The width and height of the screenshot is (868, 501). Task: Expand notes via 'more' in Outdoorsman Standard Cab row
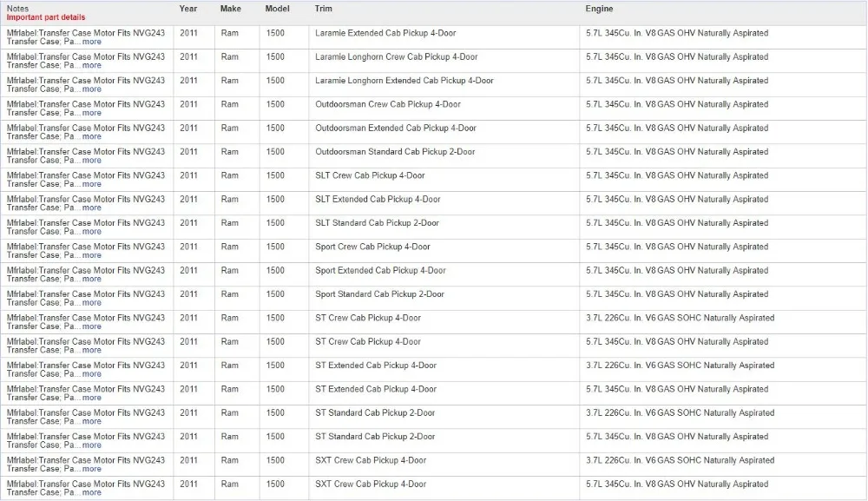click(92, 161)
